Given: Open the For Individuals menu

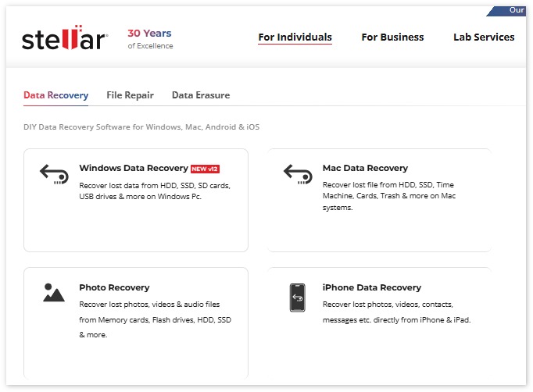Looking at the screenshot, I should 295,37.
